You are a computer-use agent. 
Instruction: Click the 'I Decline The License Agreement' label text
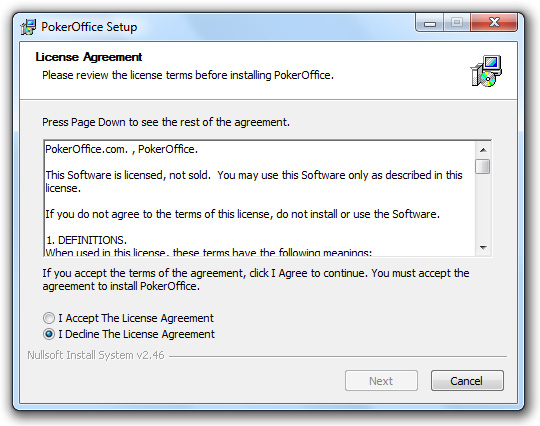pyautogui.click(x=136, y=334)
